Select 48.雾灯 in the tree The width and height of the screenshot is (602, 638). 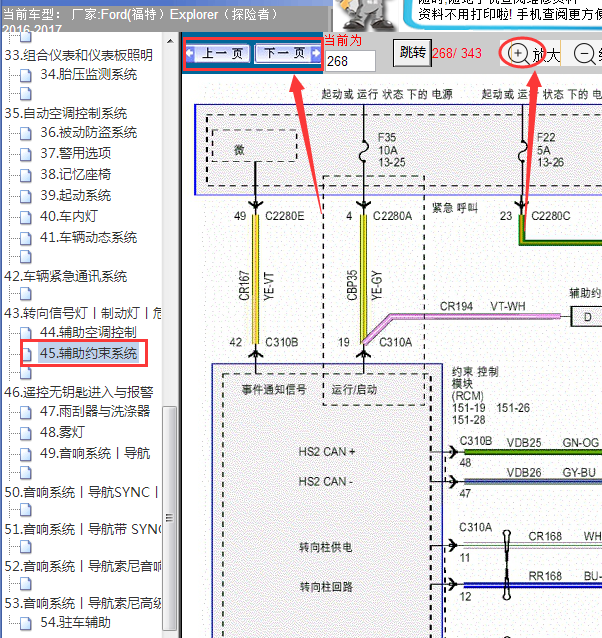pyautogui.click(x=62, y=432)
